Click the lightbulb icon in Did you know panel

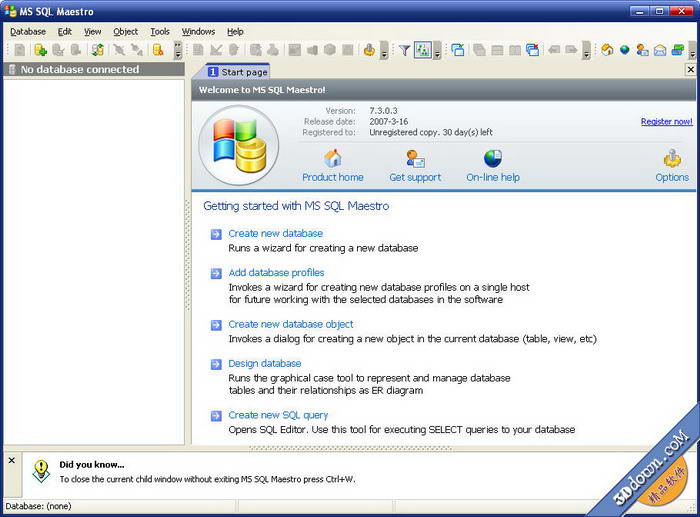42,471
